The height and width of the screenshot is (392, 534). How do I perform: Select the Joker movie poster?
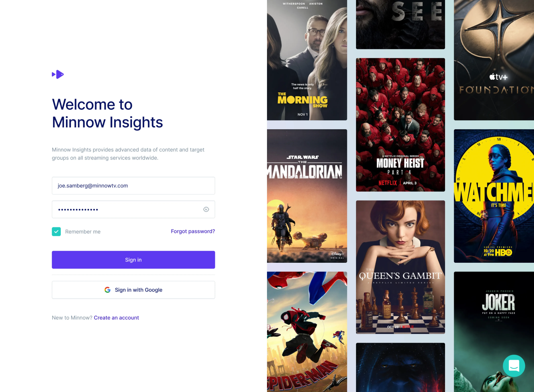click(x=494, y=332)
